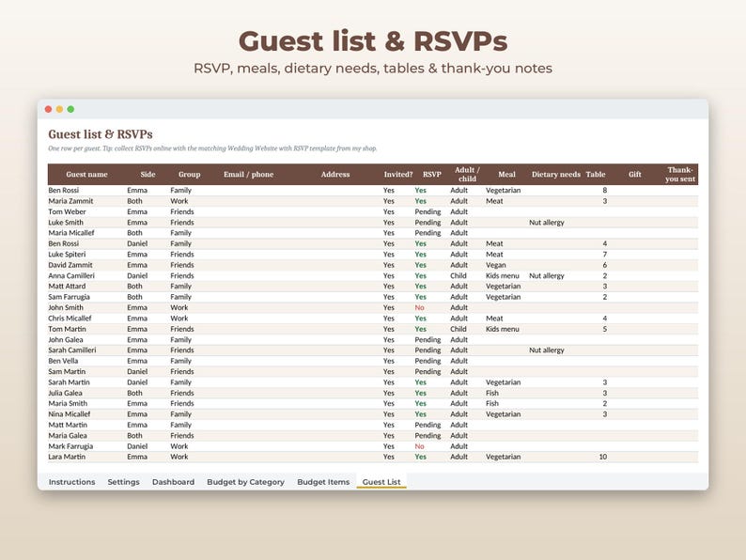Click the Tom Weber guest name cell

pos(67,211)
